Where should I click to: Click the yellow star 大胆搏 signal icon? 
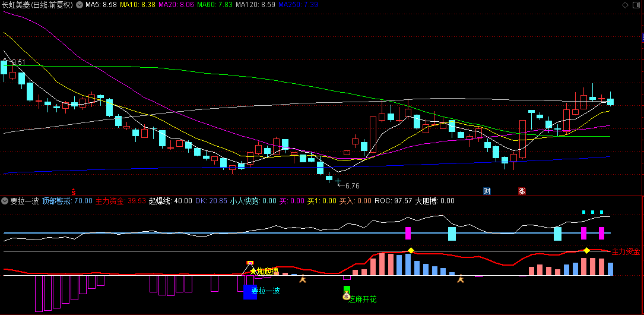[x=253, y=271]
